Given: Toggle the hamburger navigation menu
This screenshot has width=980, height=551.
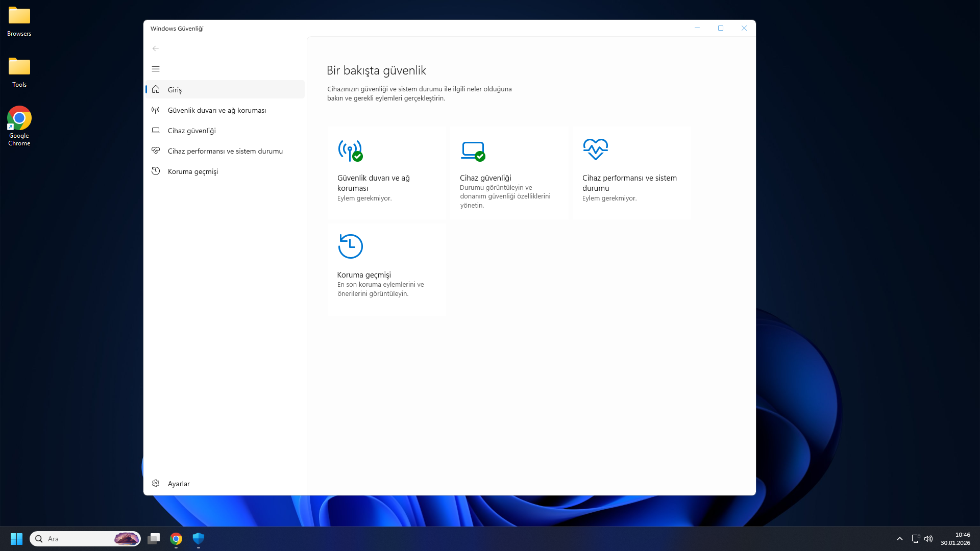Looking at the screenshot, I should click(156, 69).
